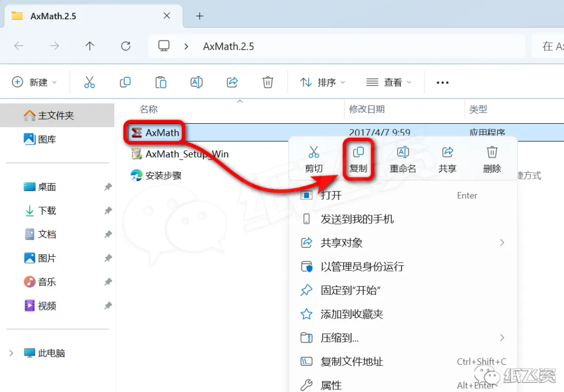Screen dimensions: 564x392
Task: Click the context menu 共享 (Share) button
Action: (x=448, y=160)
